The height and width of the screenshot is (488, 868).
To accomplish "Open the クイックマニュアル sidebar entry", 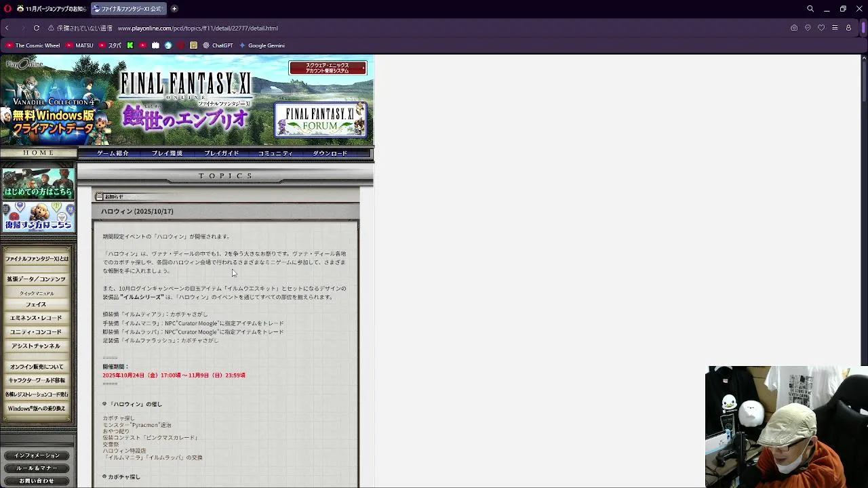I will 37,293.
